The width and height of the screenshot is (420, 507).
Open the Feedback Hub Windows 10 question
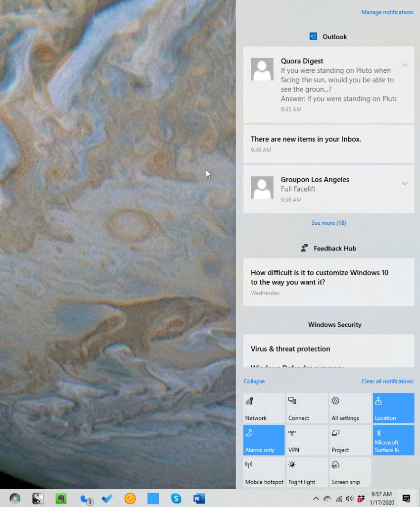click(x=328, y=282)
